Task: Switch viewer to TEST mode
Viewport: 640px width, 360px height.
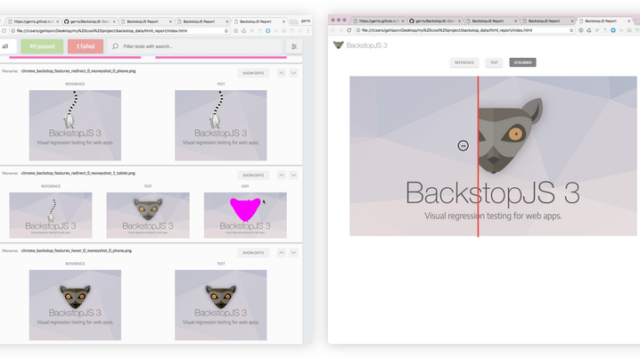Action: 494,62
